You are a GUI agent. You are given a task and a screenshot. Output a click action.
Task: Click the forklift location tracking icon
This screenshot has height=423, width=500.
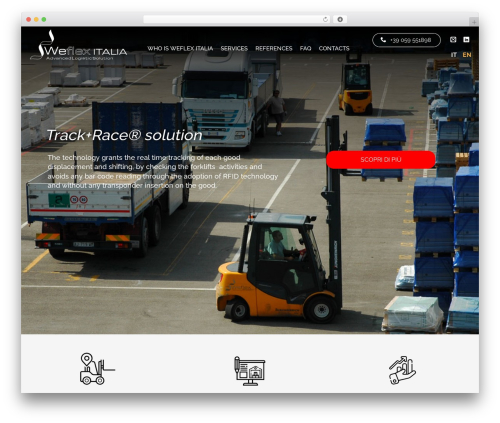[x=97, y=369]
